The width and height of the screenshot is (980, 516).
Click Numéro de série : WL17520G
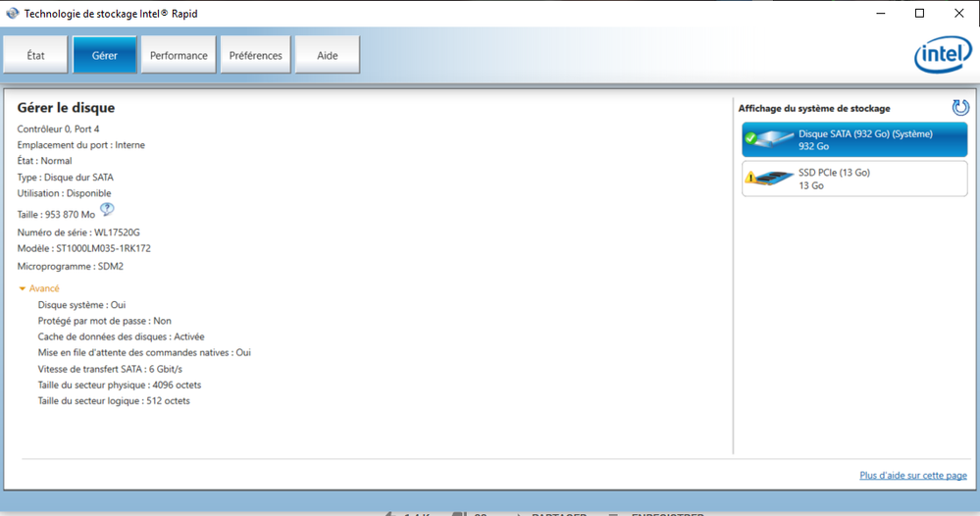click(x=78, y=232)
